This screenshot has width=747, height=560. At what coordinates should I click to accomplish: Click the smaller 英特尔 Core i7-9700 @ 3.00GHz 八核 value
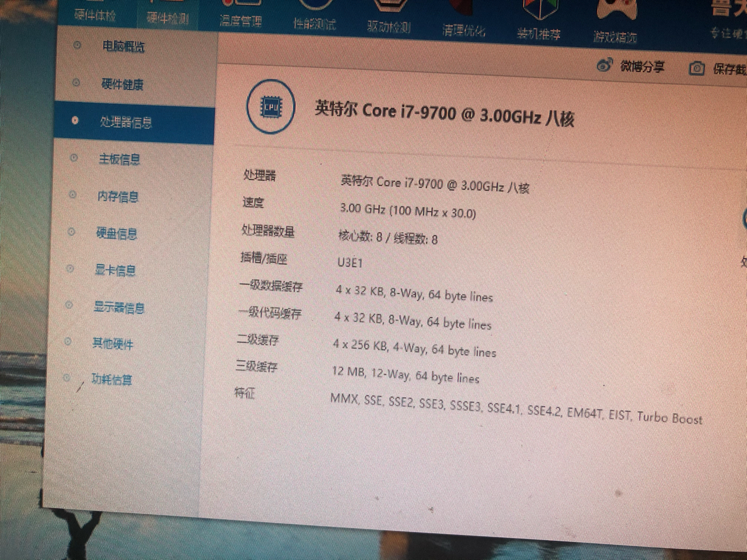pos(435,184)
